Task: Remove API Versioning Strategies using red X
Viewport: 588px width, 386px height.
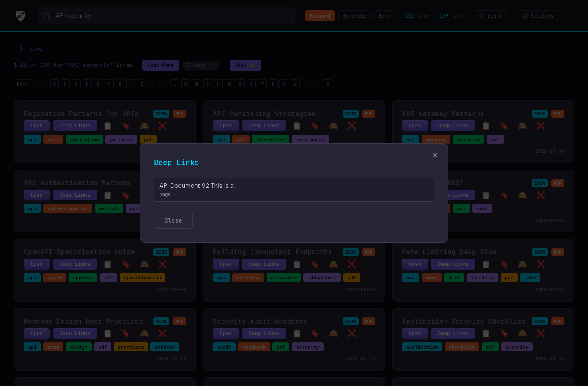Action: [x=352, y=126]
